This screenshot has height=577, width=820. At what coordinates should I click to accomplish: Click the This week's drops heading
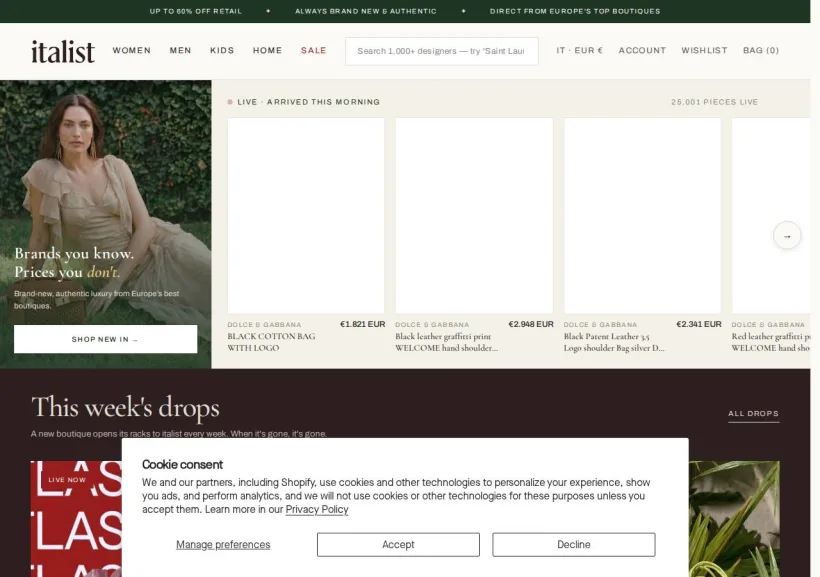(x=126, y=408)
